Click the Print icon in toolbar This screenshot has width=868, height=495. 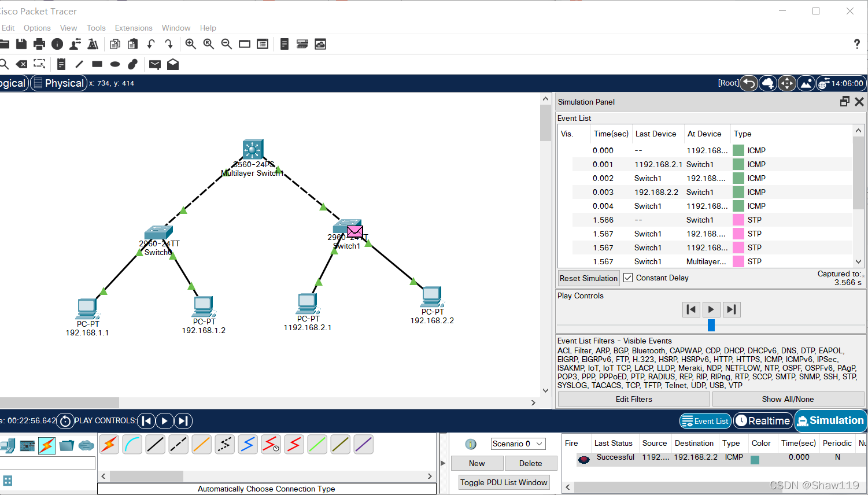(x=39, y=44)
